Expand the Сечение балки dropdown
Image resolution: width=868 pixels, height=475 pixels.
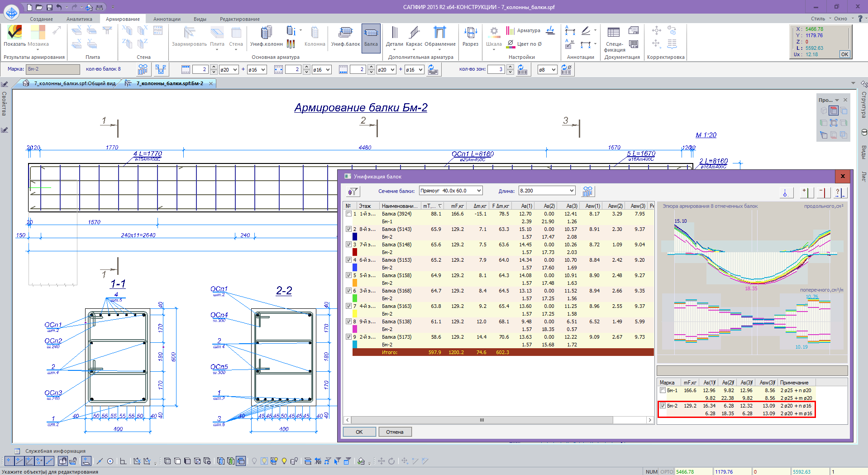[x=479, y=191]
